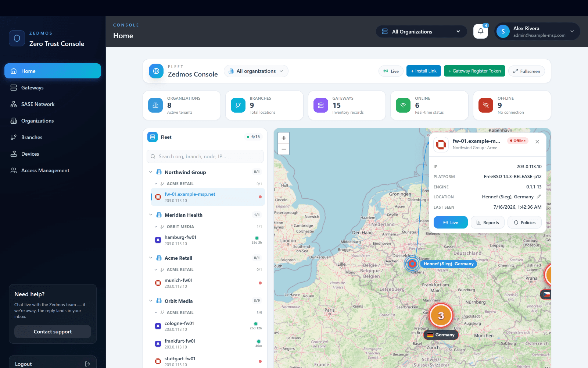Collapse the Northwind Group tree node
Image resolution: width=588 pixels, height=368 pixels.
[x=151, y=172]
